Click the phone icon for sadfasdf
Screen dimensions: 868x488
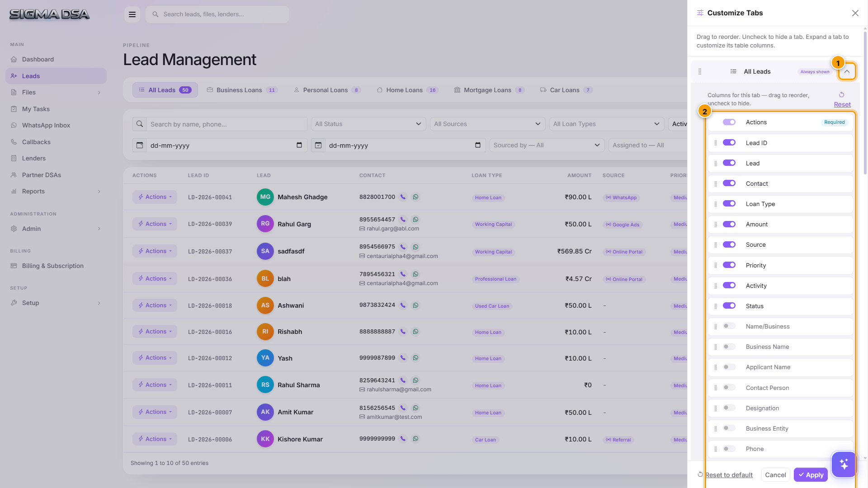point(403,247)
